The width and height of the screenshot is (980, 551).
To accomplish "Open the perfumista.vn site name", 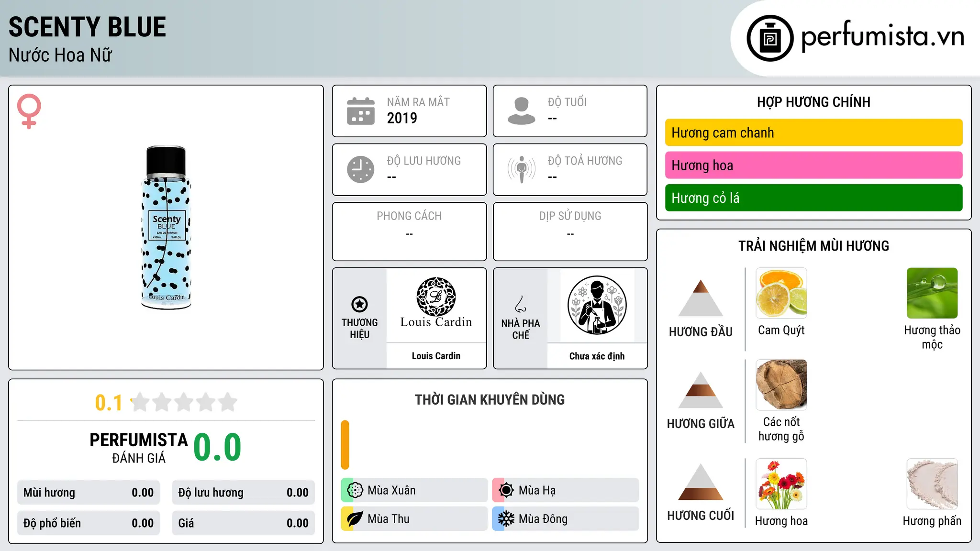I will (883, 36).
